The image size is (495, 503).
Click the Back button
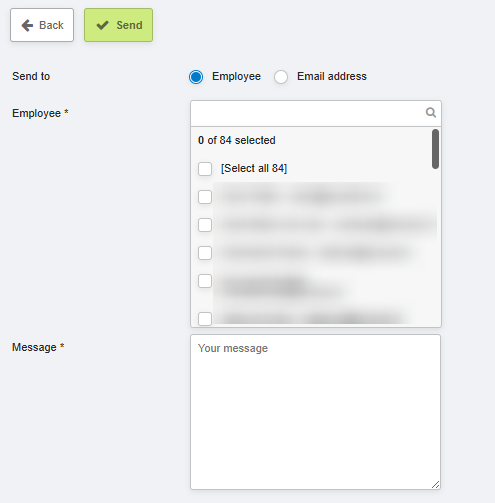42,25
